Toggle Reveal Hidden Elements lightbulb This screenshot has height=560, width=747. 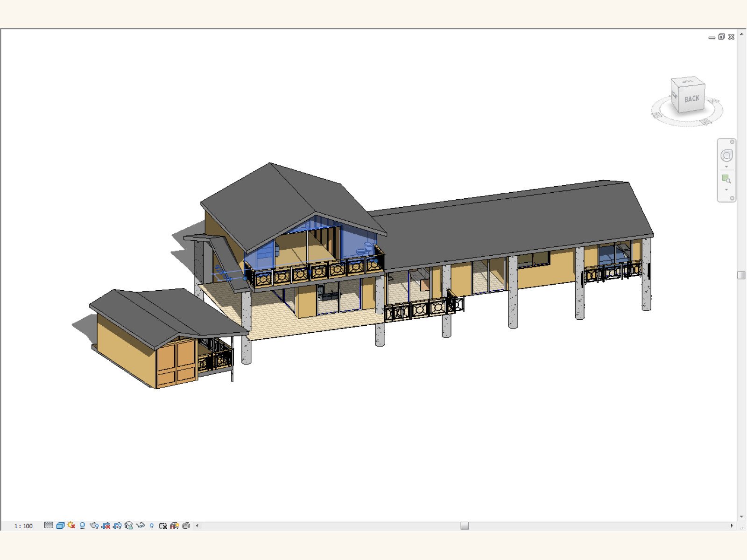152,526
